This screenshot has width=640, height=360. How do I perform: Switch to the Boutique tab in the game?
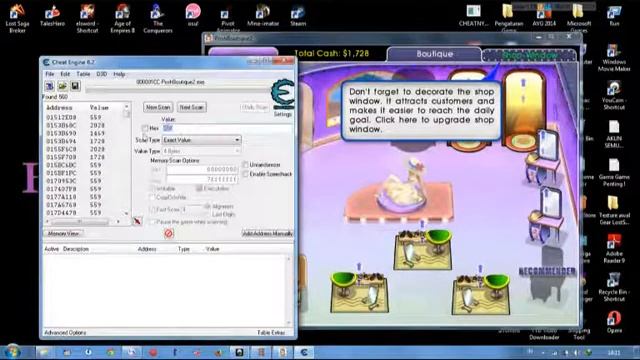434,54
